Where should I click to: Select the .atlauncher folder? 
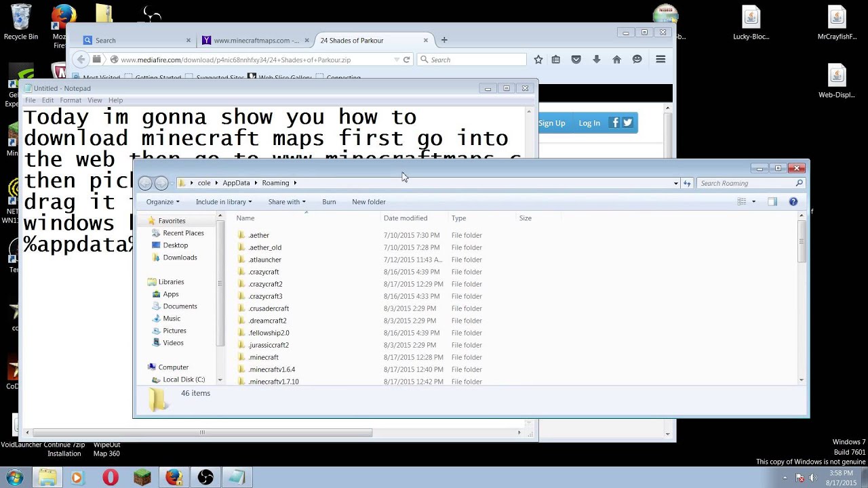click(x=264, y=260)
